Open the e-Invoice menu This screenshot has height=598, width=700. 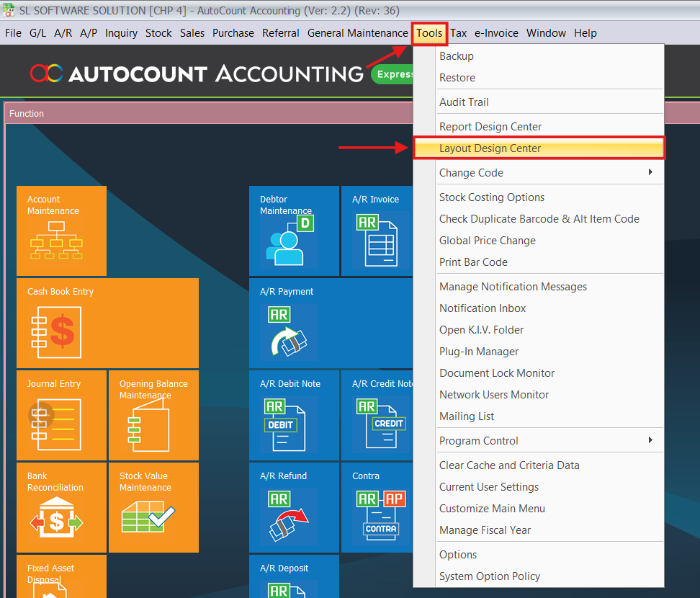(496, 33)
